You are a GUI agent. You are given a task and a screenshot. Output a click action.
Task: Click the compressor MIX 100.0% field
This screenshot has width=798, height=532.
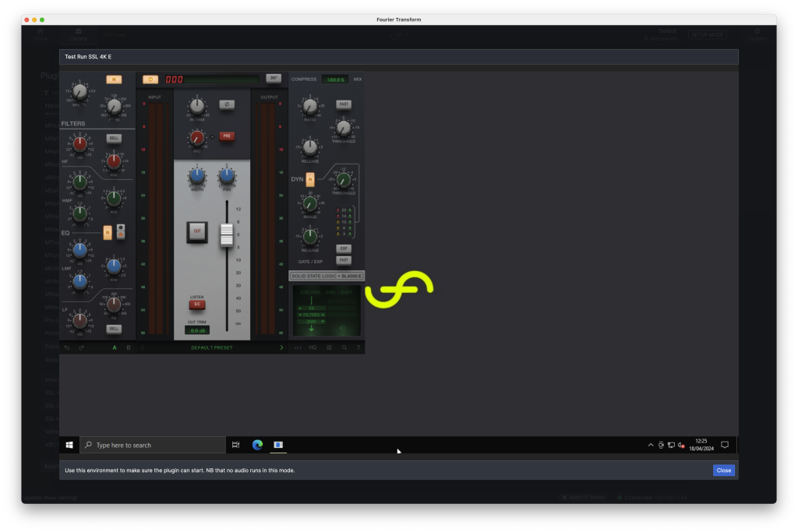[335, 79]
